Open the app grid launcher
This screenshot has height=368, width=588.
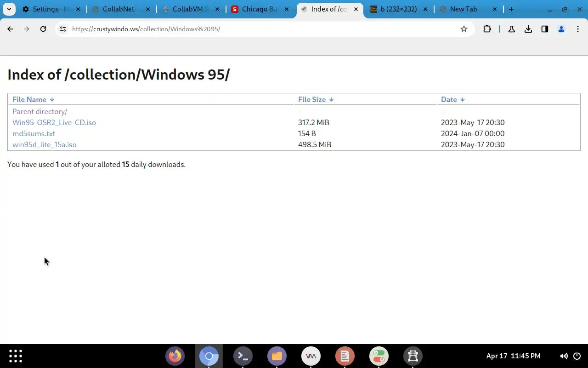[16, 356]
